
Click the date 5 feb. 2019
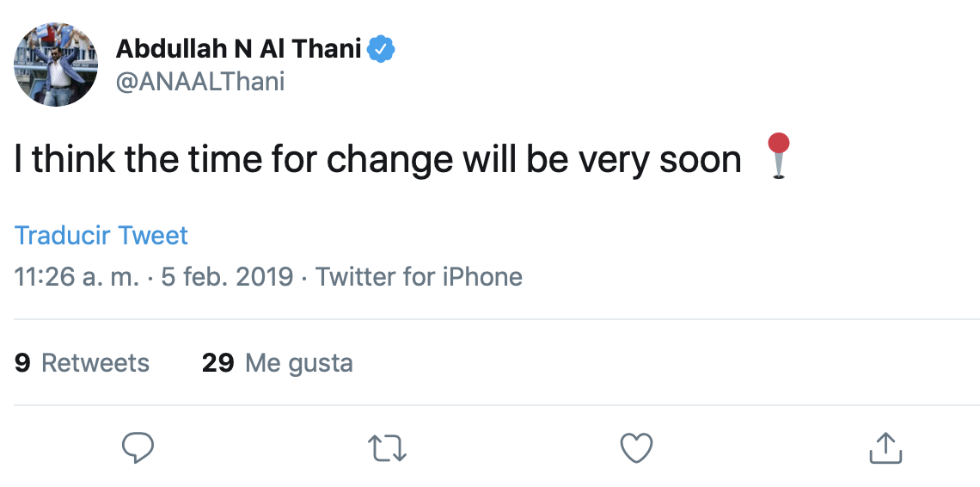coord(227,277)
